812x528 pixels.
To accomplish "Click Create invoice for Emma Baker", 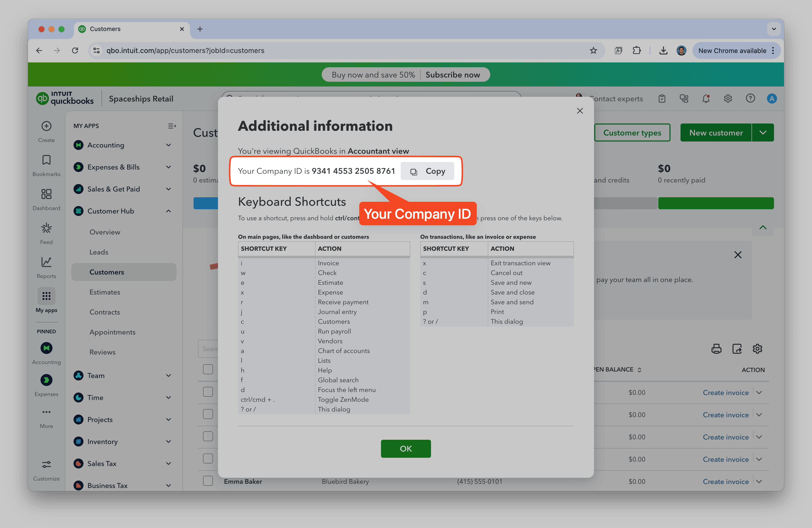I will point(726,481).
